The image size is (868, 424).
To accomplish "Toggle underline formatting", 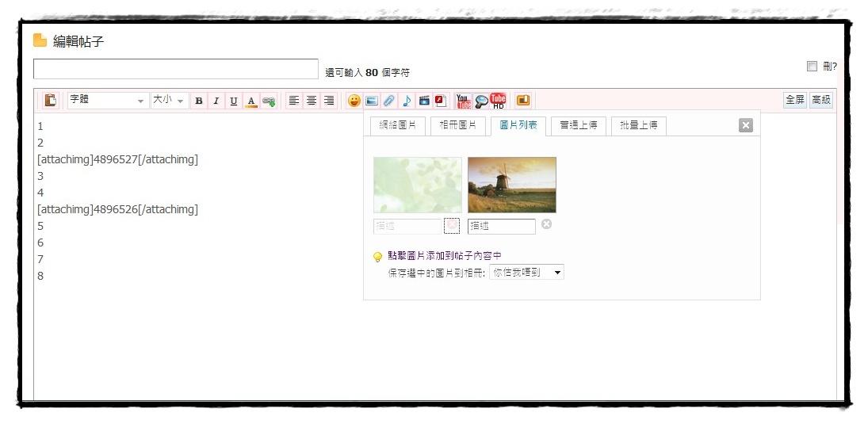I will pyautogui.click(x=233, y=101).
